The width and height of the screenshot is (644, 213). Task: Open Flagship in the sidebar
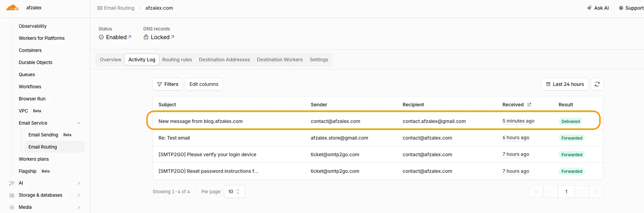[x=27, y=171]
